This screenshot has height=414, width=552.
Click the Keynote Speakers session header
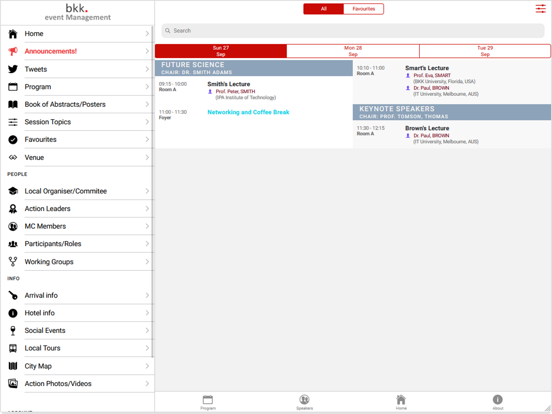tap(452, 112)
